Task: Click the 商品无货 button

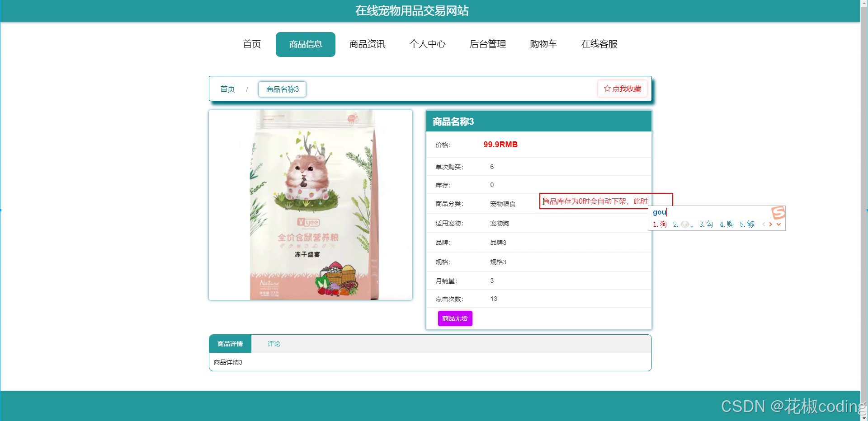Action: coord(455,318)
